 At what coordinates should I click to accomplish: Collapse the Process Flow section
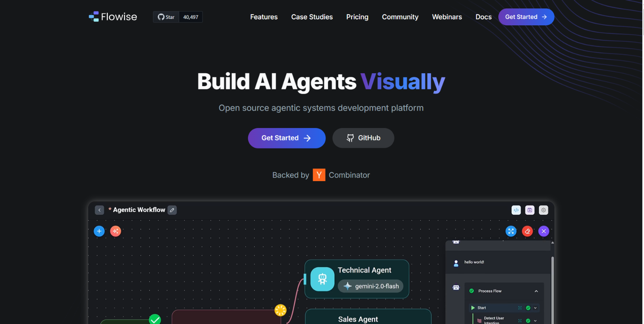click(x=536, y=291)
